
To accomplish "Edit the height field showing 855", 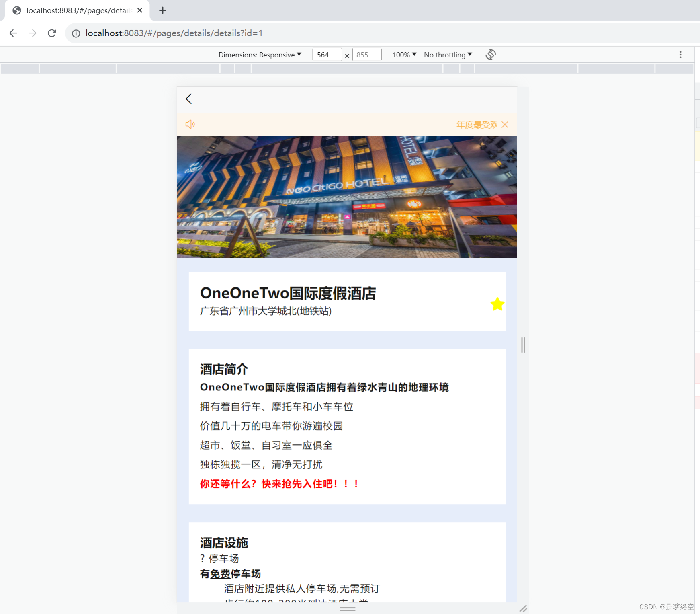I will 366,55.
